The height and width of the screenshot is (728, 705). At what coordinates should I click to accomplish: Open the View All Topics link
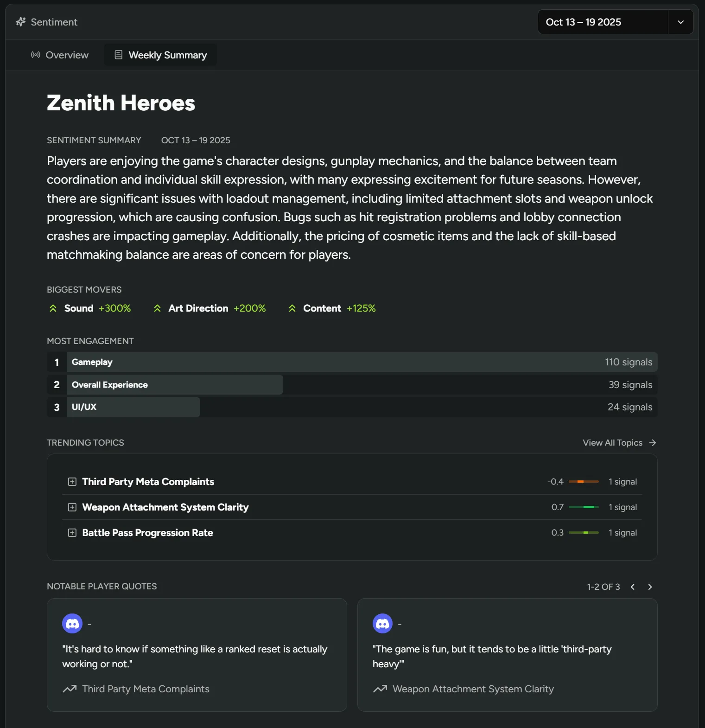[619, 443]
